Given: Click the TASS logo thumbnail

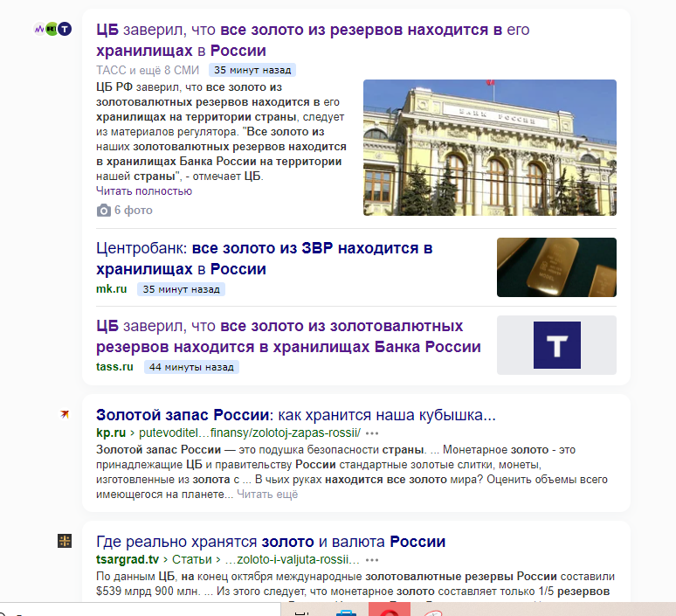Looking at the screenshot, I should 556,345.
